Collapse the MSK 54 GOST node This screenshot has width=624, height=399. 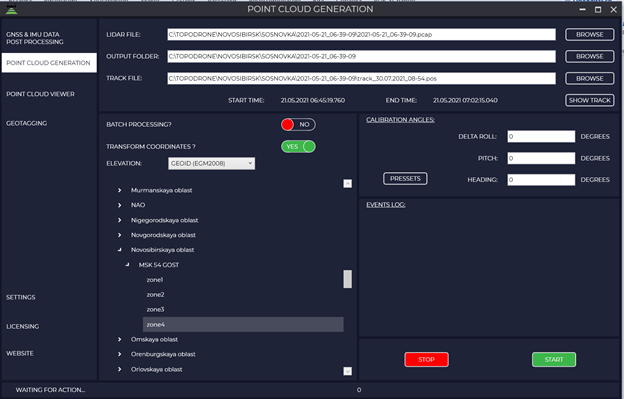pos(127,265)
